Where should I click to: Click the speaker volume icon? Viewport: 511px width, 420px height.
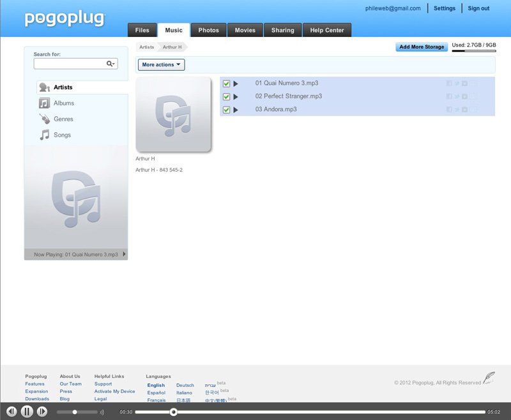tap(102, 412)
